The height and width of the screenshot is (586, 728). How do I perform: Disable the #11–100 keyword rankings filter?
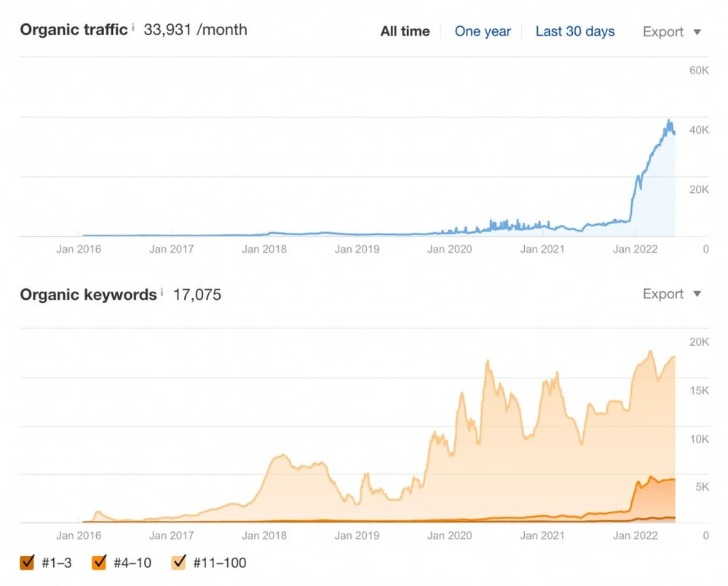click(178, 562)
